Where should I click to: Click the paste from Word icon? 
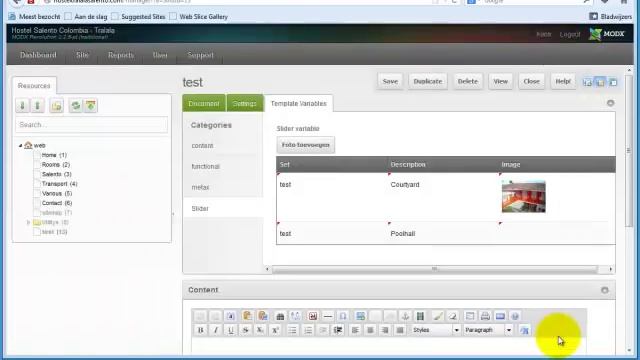(263, 316)
